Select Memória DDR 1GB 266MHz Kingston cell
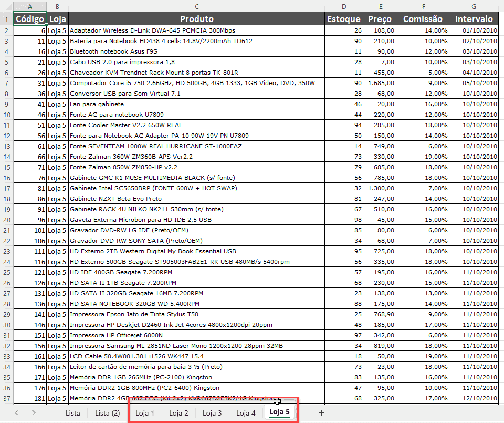This screenshot has width=504, height=423. 197,377
